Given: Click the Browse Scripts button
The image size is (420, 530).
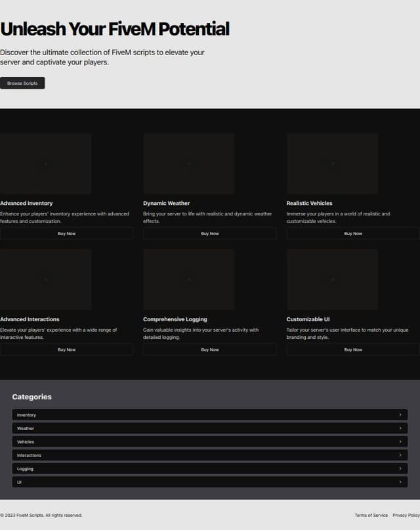Looking at the screenshot, I should (x=22, y=83).
